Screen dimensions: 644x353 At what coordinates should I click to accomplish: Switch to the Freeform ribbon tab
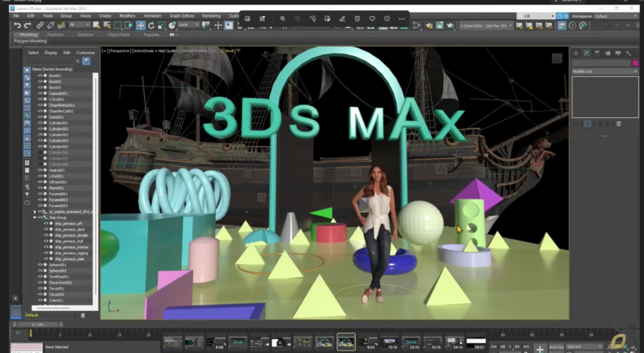pyautogui.click(x=55, y=35)
